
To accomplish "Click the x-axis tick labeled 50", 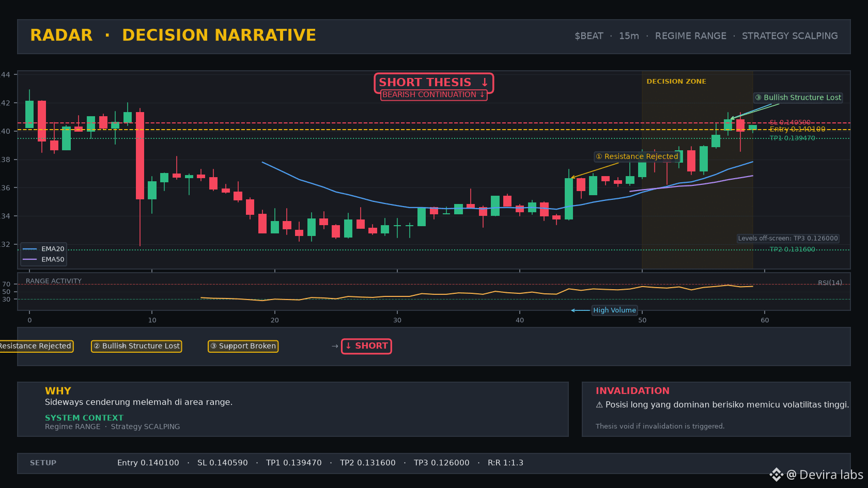I will 642,320.
